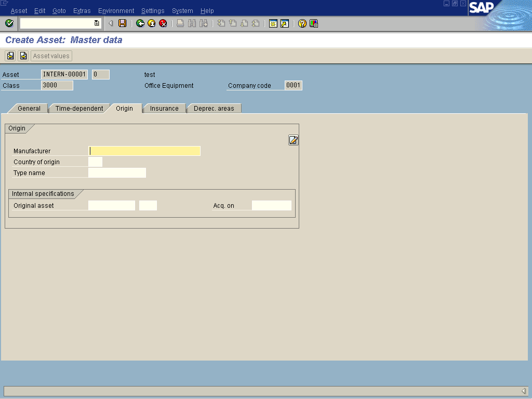Image resolution: width=532 pixels, height=399 pixels.
Task: Save the asset with the disk icon
Action: 123,23
